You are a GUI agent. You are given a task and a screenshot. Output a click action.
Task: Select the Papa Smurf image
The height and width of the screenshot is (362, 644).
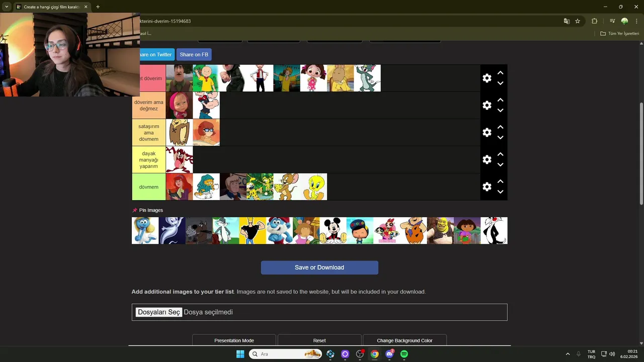(x=279, y=231)
